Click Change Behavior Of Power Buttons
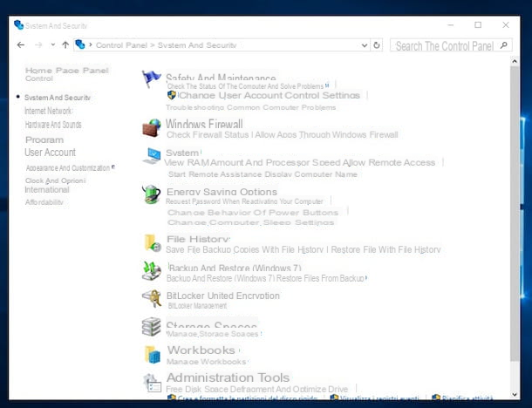532x408 pixels. point(253,213)
